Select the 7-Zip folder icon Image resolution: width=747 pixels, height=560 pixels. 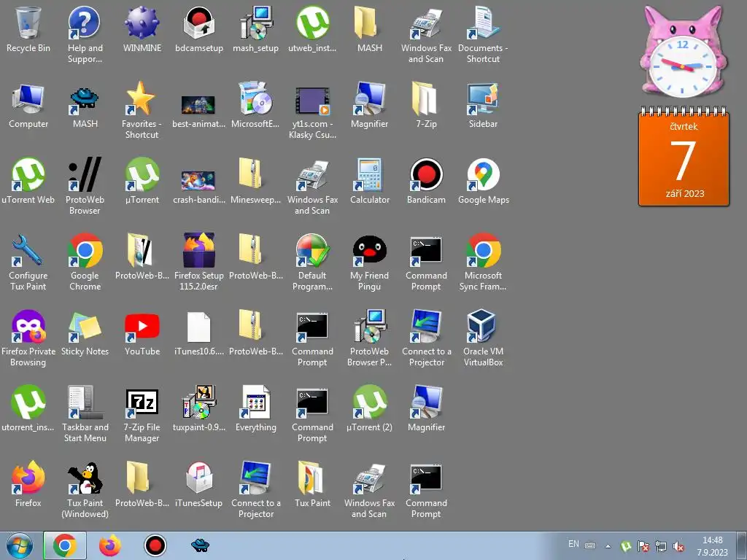(x=426, y=98)
